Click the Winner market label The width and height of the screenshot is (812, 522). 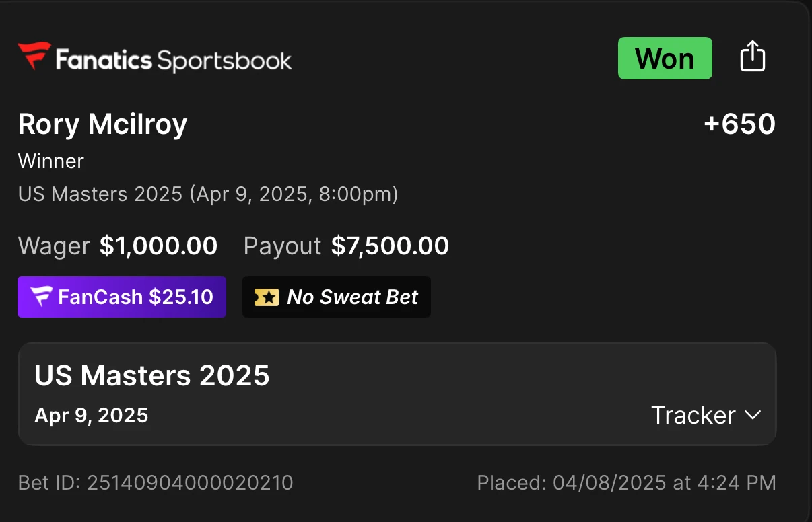pos(51,161)
